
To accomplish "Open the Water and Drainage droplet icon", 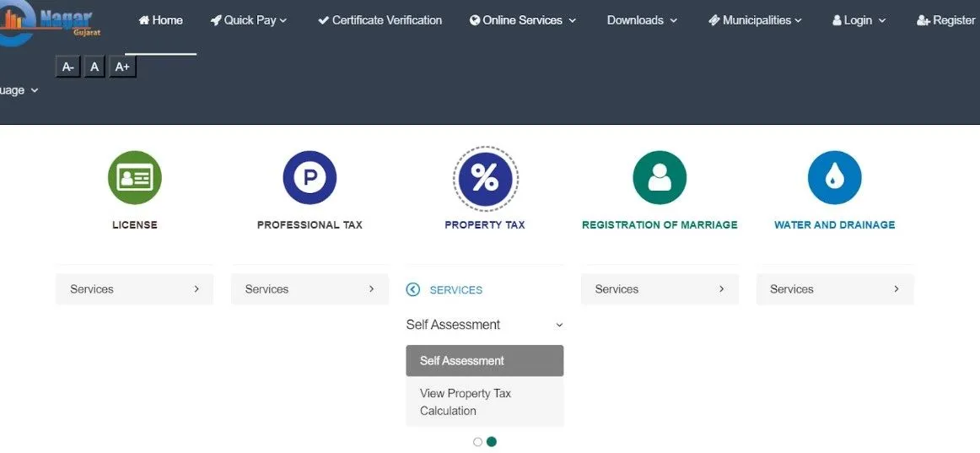I will click(x=834, y=178).
